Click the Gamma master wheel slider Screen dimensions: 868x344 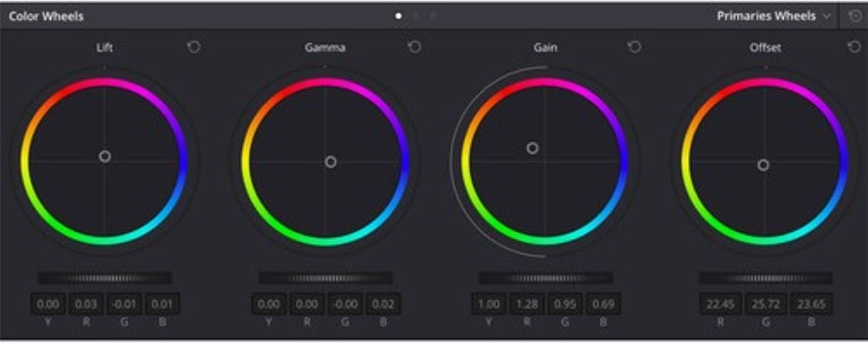point(325,279)
